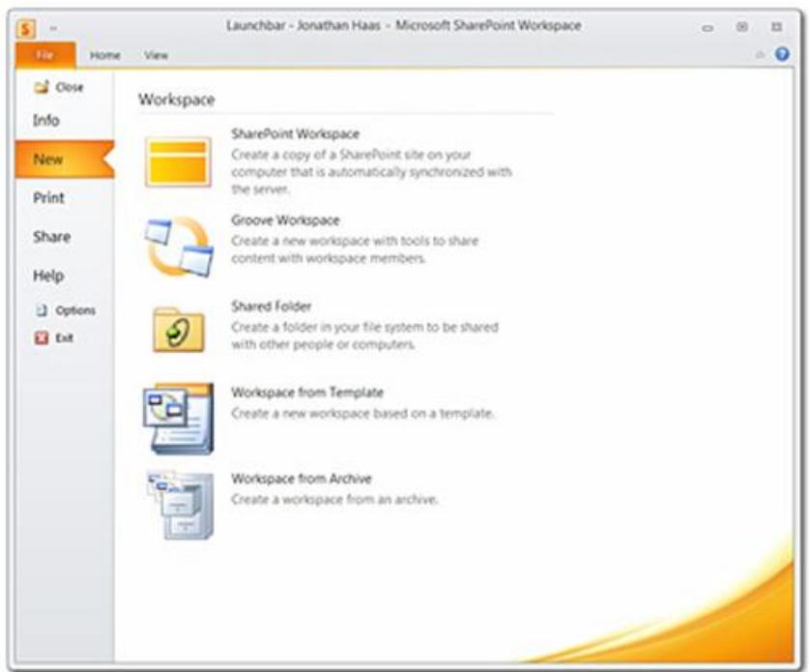The height and width of the screenshot is (672, 809).
Task: Open the File tab
Action: pyautogui.click(x=45, y=55)
